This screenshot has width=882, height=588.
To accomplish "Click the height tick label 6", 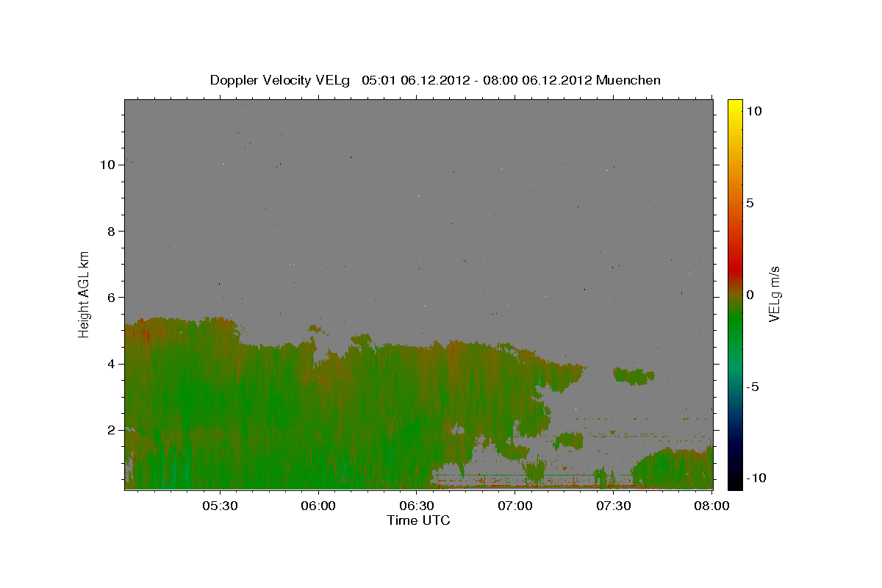I will click(111, 297).
